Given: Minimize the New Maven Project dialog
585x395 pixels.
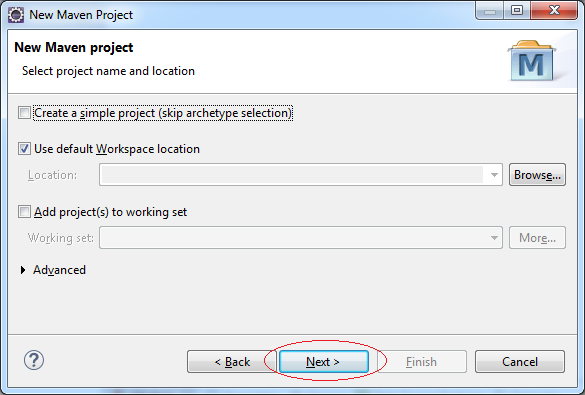Looking at the screenshot, I should [489, 11].
